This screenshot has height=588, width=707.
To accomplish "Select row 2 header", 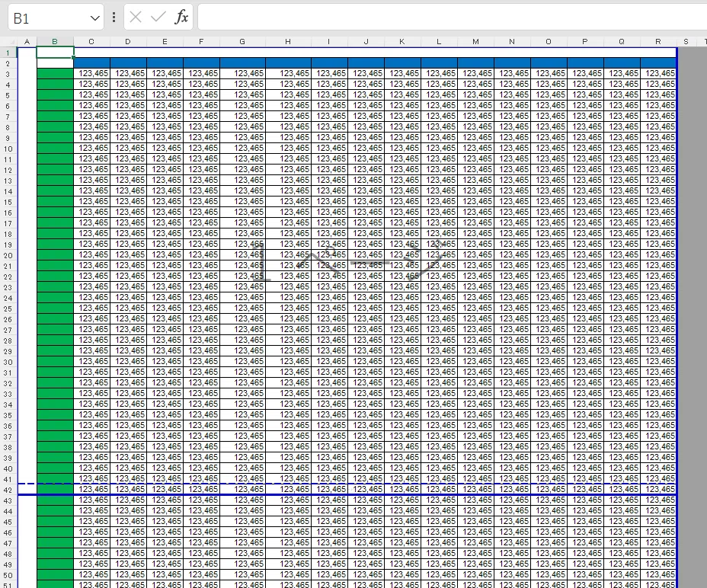I will tap(8, 63).
